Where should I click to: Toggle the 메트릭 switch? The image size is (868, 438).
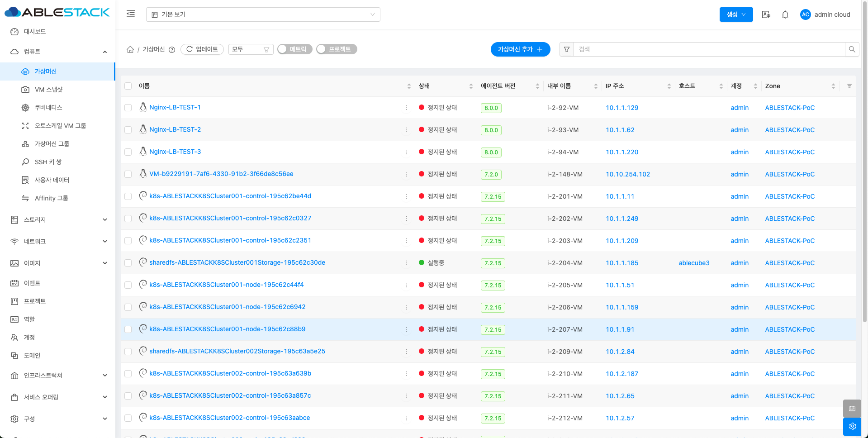[x=294, y=49]
